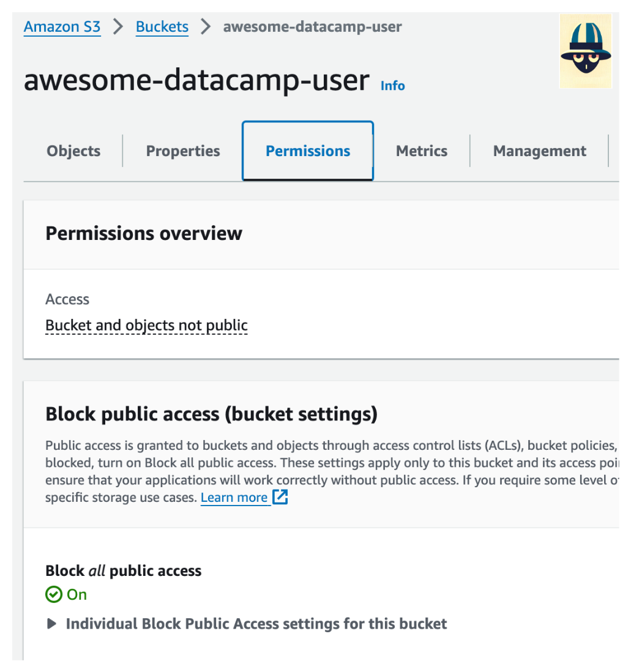Click the Info link beside bucket name
631x672 pixels.
(x=392, y=86)
